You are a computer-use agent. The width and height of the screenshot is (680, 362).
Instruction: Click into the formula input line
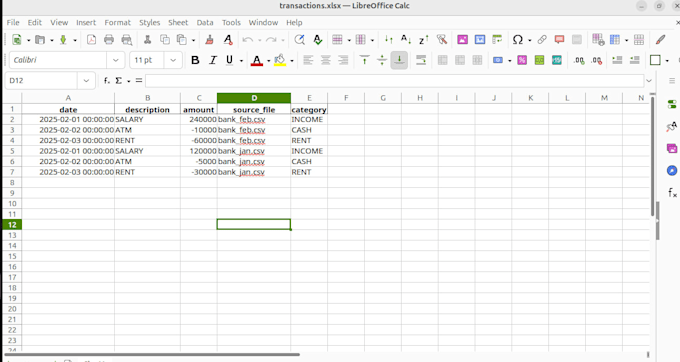[395, 81]
